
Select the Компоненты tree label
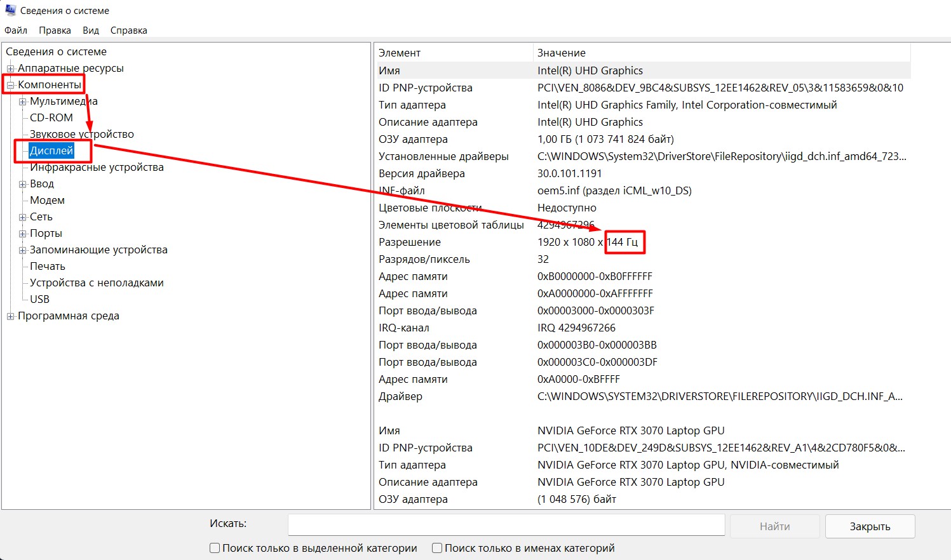pyautogui.click(x=50, y=84)
